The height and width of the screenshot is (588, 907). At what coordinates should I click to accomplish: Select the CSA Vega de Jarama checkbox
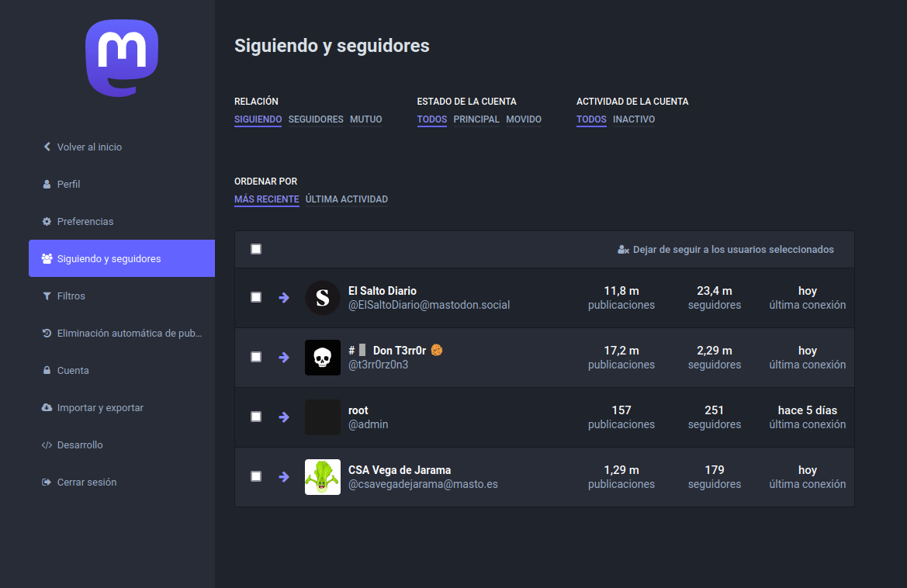coord(256,476)
